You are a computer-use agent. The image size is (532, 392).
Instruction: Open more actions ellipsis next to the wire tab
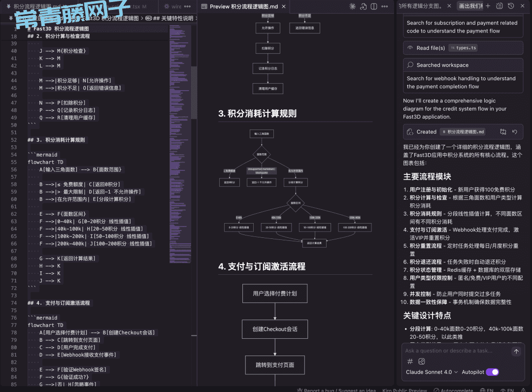click(x=187, y=6)
